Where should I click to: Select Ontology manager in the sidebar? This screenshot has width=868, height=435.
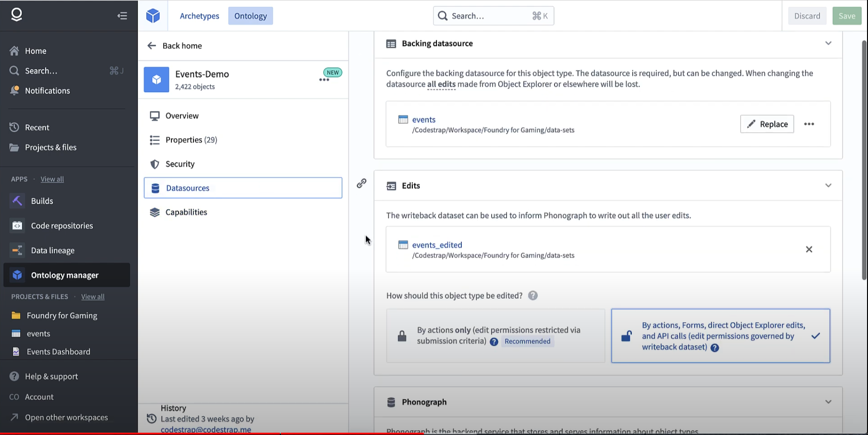pos(67,275)
